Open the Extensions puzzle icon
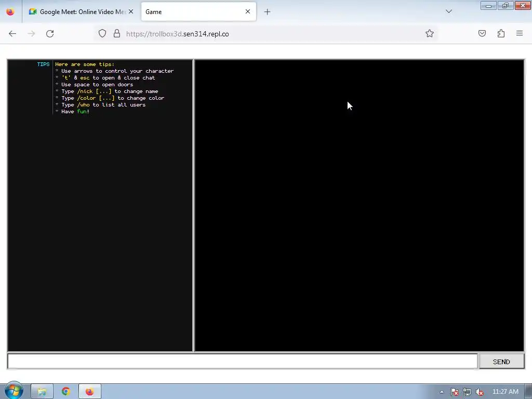The height and width of the screenshot is (399, 532). point(501,33)
